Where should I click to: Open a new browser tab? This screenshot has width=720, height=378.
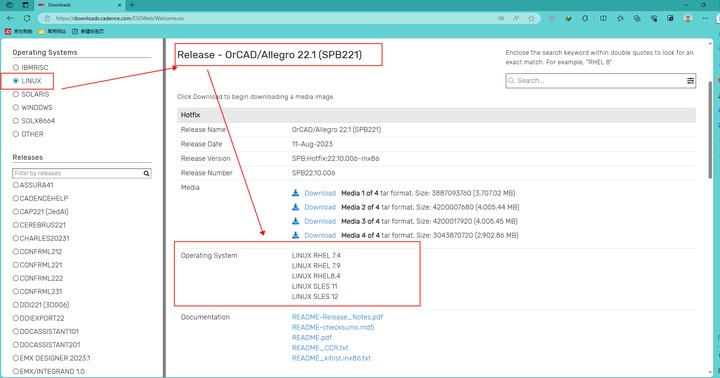point(132,5)
